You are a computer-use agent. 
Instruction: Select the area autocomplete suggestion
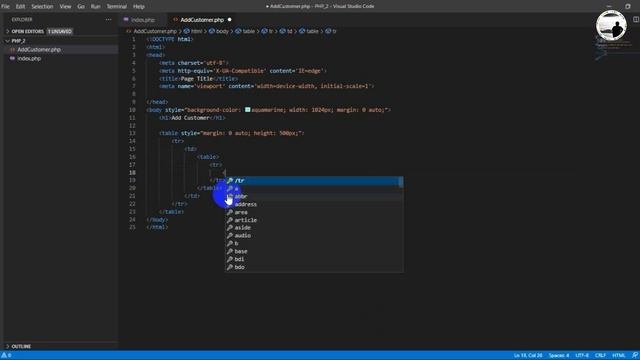click(314, 212)
